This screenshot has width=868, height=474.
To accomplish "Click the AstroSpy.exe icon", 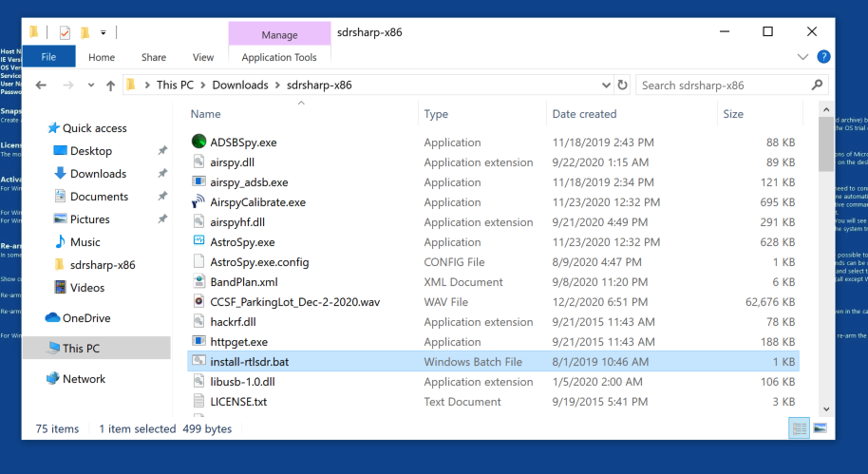I will (198, 241).
